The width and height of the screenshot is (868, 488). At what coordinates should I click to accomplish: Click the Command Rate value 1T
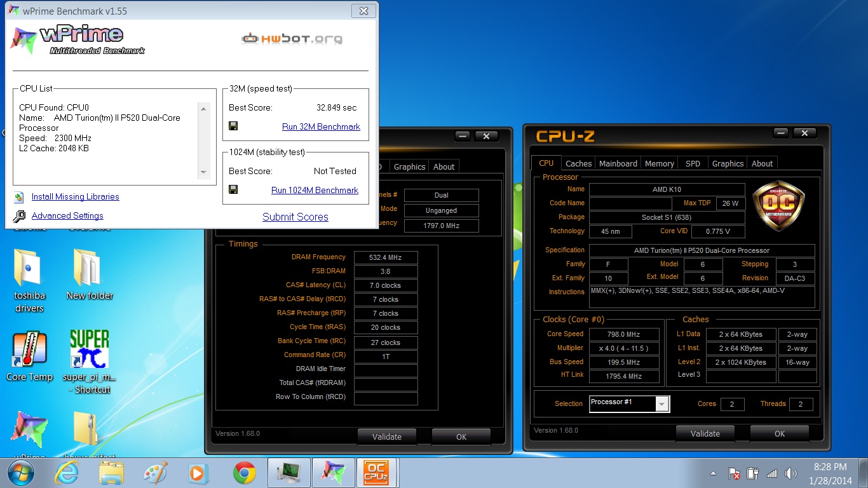pyautogui.click(x=386, y=356)
